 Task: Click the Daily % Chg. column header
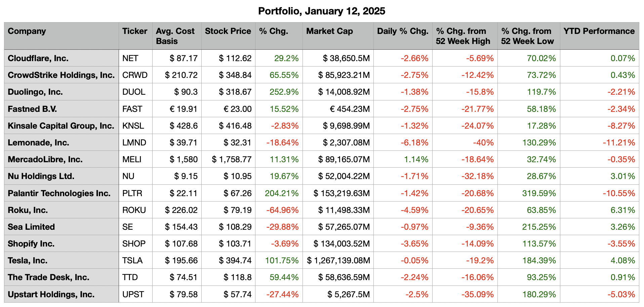click(x=403, y=31)
